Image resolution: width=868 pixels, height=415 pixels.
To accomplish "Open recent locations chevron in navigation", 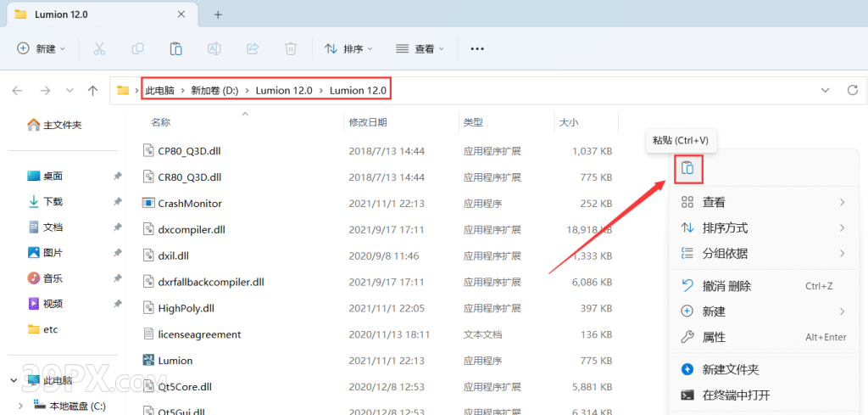I will [70, 90].
